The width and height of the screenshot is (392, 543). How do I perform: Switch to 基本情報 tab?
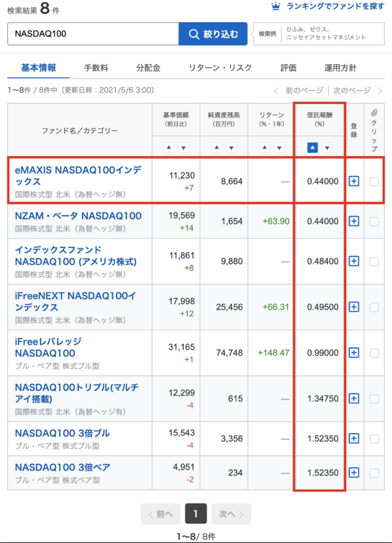click(x=38, y=68)
